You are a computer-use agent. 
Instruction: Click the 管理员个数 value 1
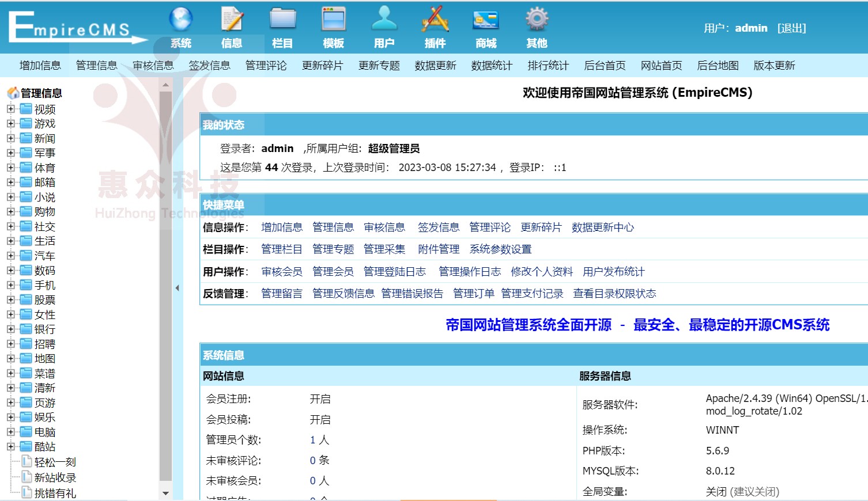click(x=312, y=440)
